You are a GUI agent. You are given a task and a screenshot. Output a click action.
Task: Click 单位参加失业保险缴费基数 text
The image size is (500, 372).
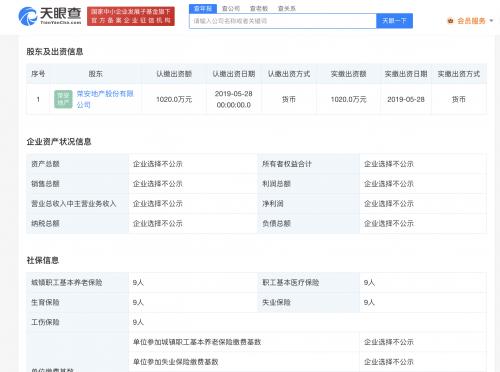[x=176, y=362]
